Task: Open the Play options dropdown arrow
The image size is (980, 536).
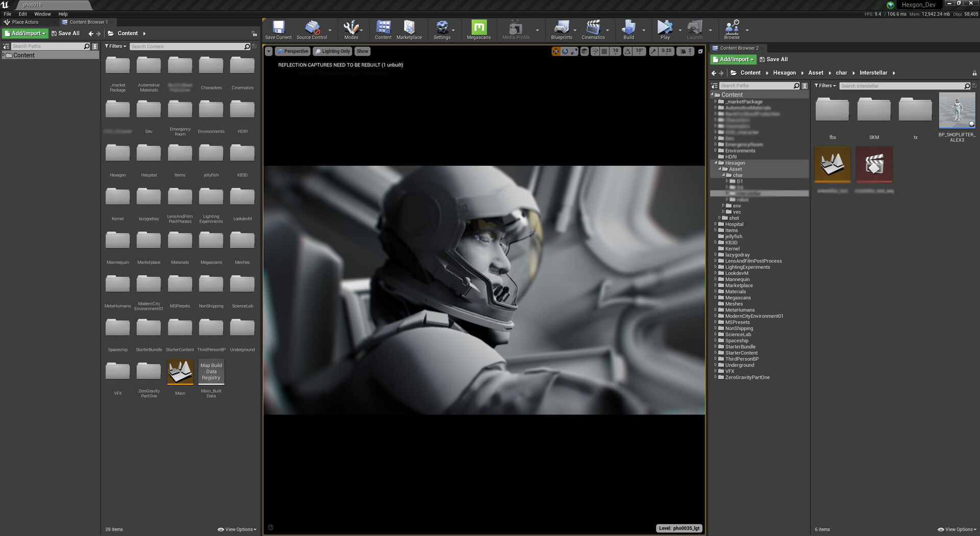Action: click(680, 30)
